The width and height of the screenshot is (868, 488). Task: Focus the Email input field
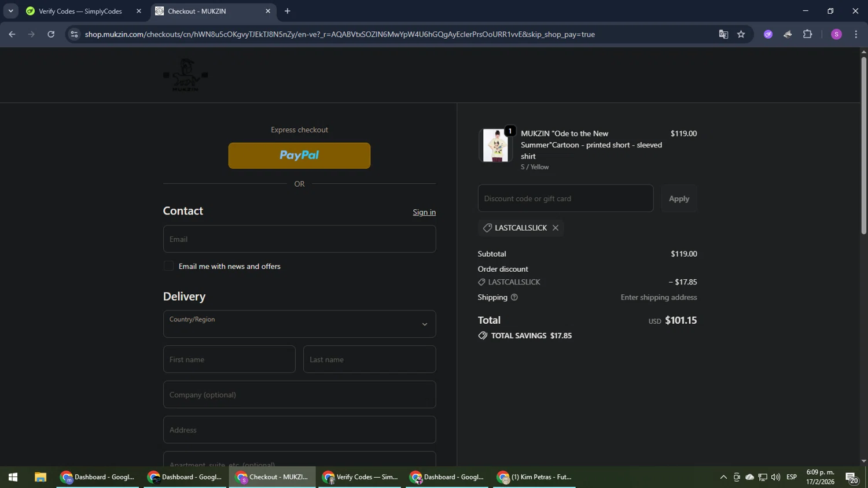pos(299,239)
